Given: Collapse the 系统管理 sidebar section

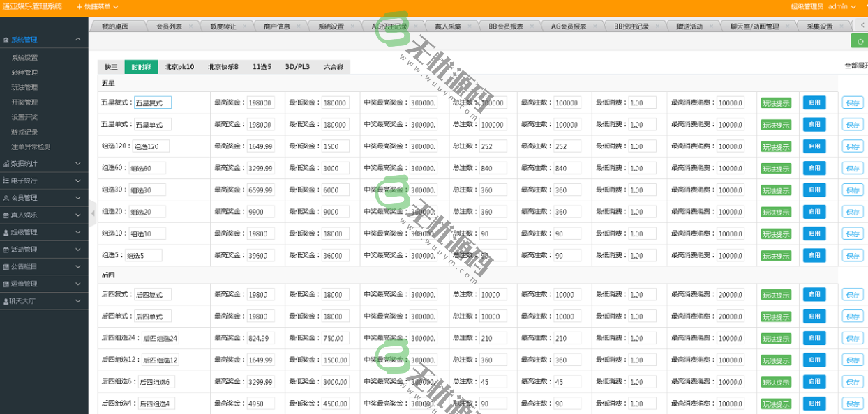Looking at the screenshot, I should [x=44, y=40].
